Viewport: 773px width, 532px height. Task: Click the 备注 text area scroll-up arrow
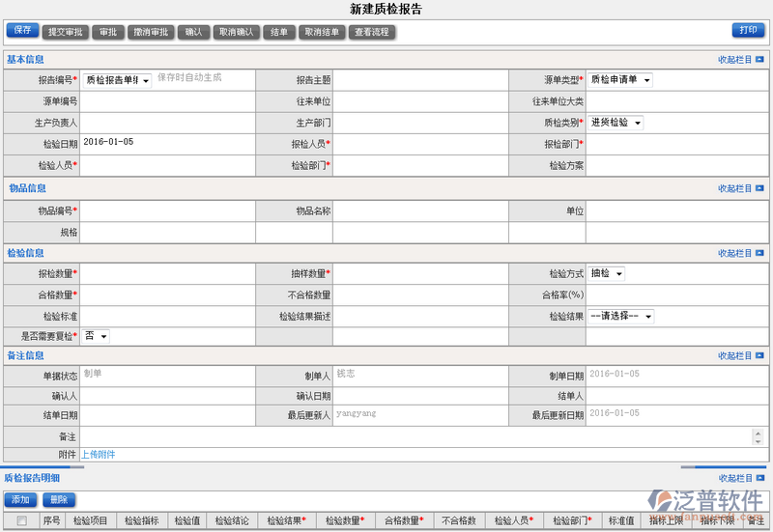tap(759, 433)
